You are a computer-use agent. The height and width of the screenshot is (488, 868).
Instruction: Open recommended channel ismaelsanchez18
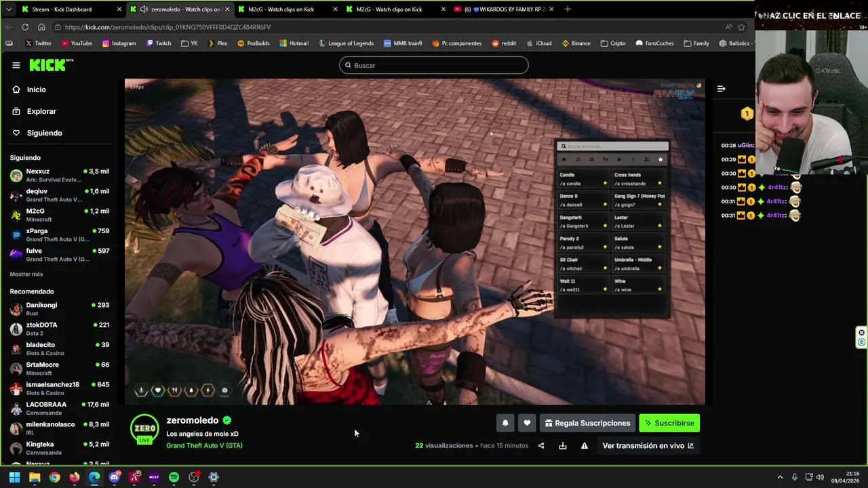click(x=60, y=388)
